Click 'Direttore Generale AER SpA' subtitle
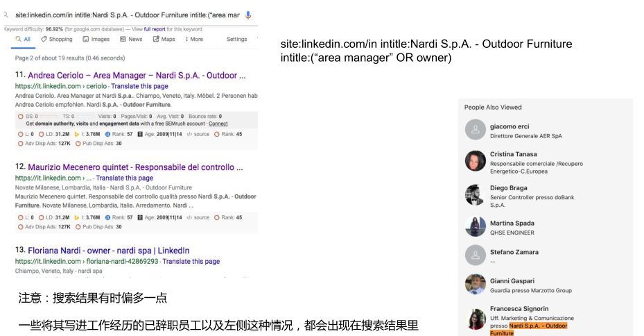The width and height of the screenshot is (644, 336). [x=525, y=136]
